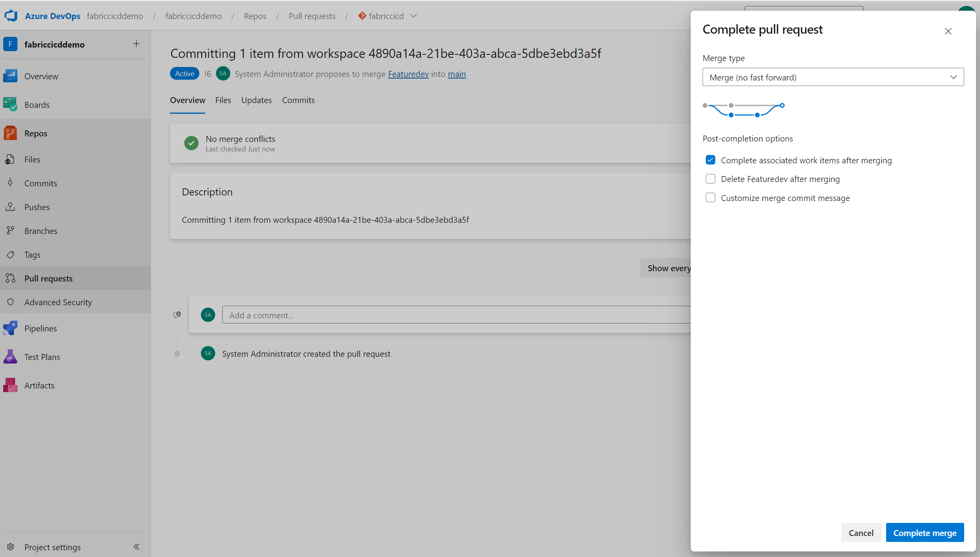
Task: Click the add comment icon on timeline
Action: point(177,315)
